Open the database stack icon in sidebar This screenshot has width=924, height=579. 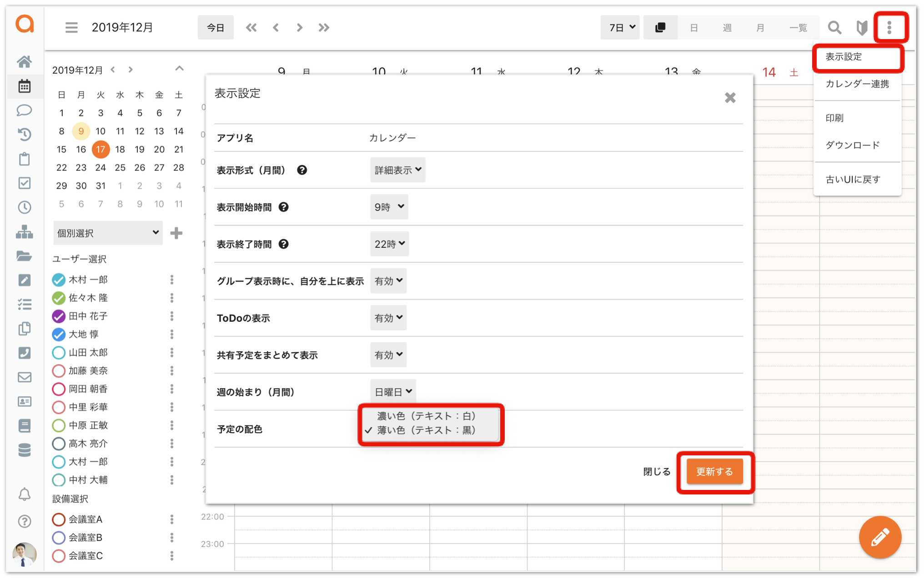25,450
